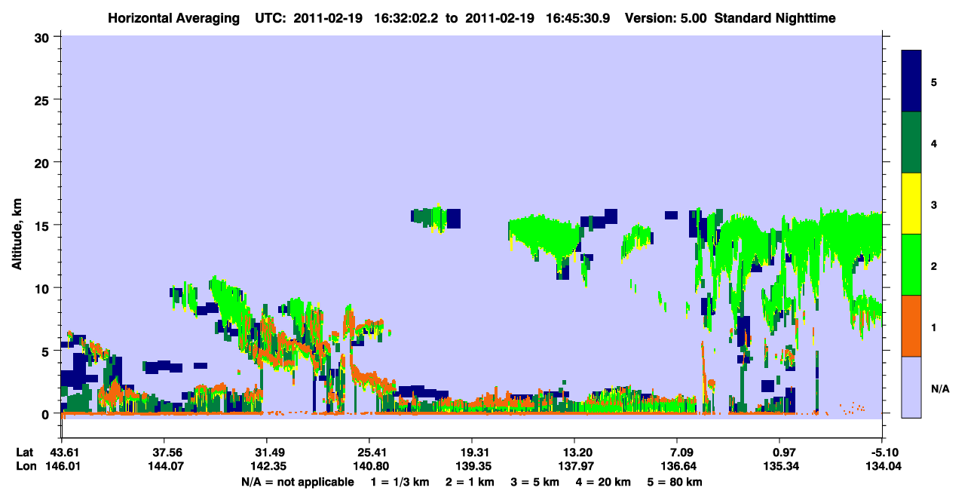
Task: Click the '5 = 80 km' legend note
Action: [x=675, y=481]
